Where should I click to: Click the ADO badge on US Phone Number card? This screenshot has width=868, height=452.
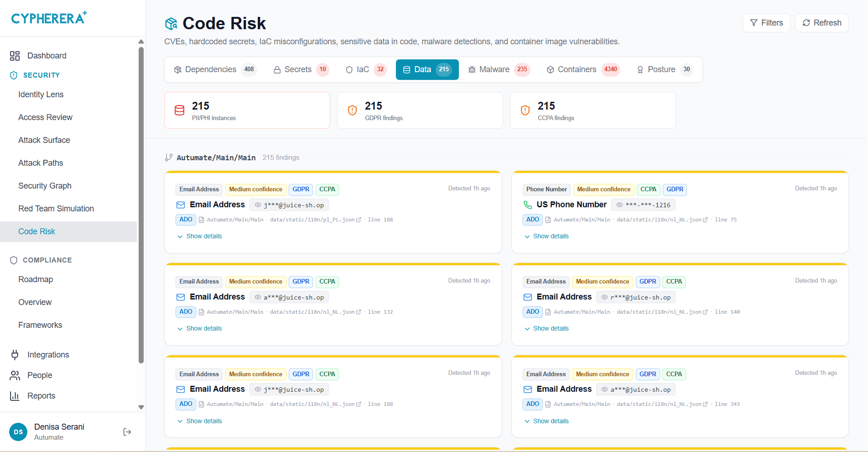click(532, 220)
